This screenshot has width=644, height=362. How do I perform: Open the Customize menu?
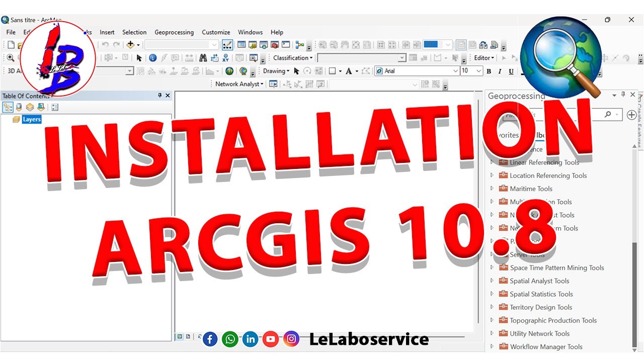[216, 32]
